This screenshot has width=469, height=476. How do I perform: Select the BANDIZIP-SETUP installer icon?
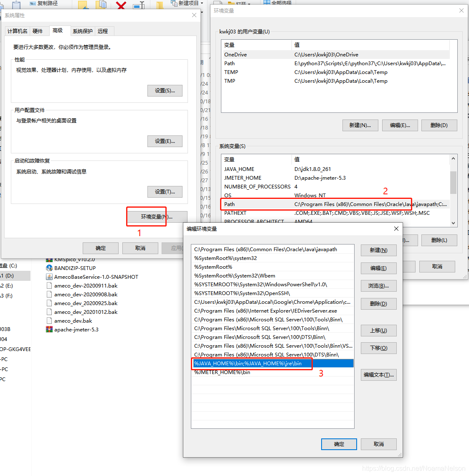49,268
